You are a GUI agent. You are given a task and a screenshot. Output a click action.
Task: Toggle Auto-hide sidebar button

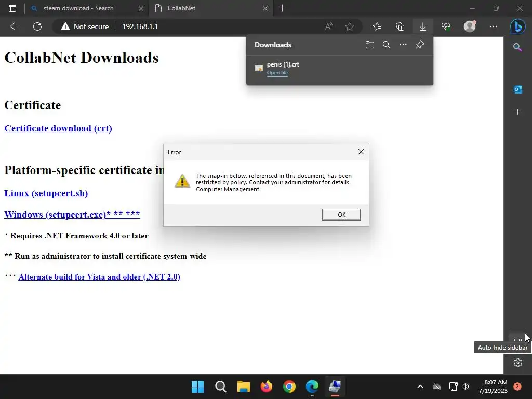(518, 339)
